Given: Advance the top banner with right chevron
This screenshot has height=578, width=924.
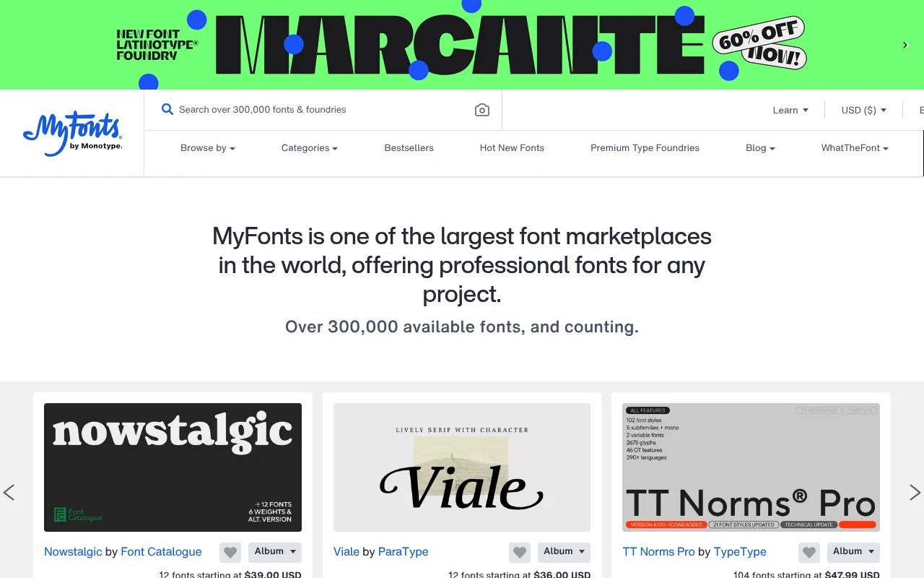Looking at the screenshot, I should (x=905, y=45).
